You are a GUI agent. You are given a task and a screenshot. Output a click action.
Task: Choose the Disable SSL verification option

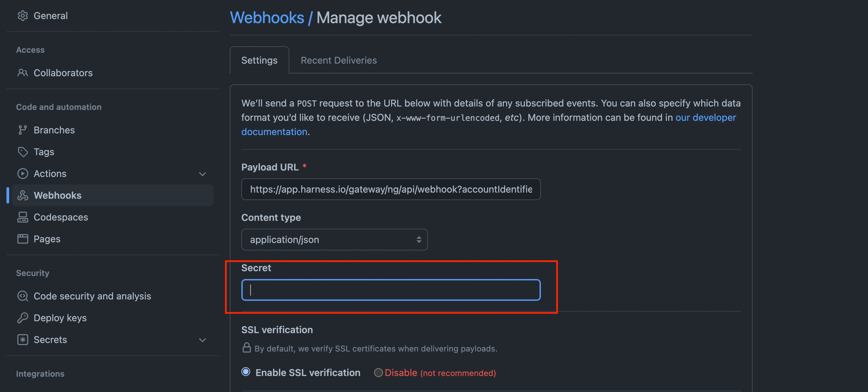pos(378,373)
